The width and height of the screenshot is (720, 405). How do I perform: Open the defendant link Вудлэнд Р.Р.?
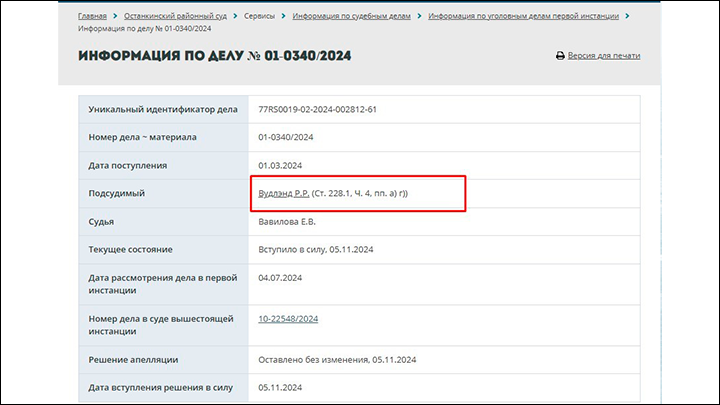coord(284,193)
